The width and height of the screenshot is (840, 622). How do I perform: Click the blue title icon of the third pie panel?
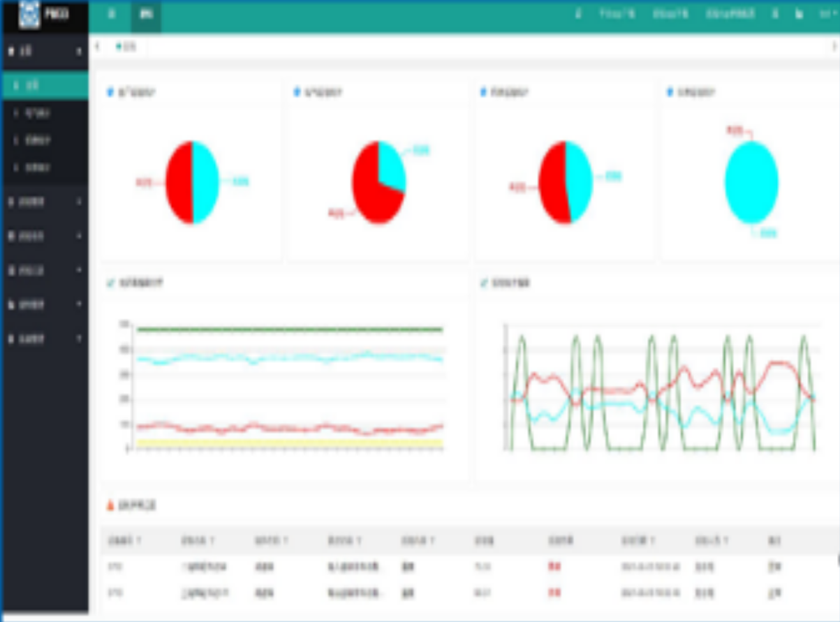[483, 92]
